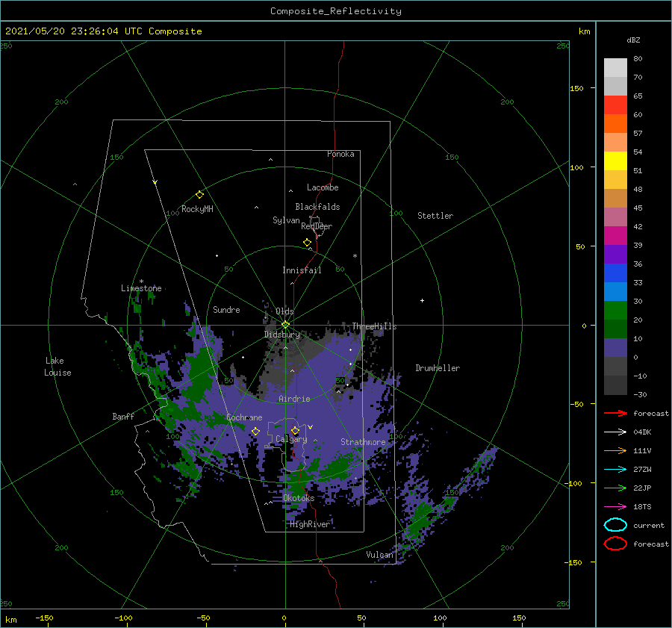Pick the cyan 27ZW arrow icon

click(615, 470)
